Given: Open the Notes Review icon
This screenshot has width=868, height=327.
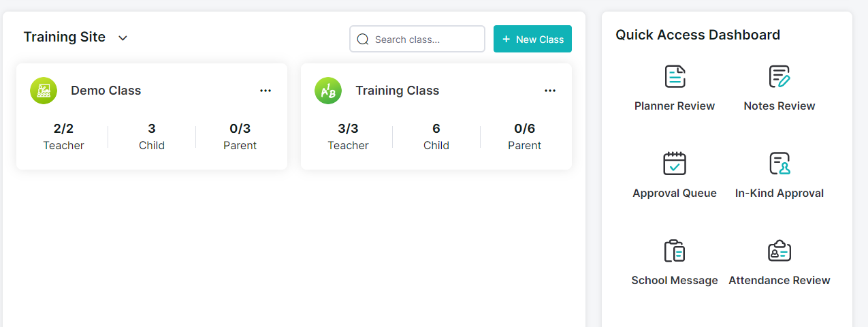Looking at the screenshot, I should pyautogui.click(x=779, y=76).
